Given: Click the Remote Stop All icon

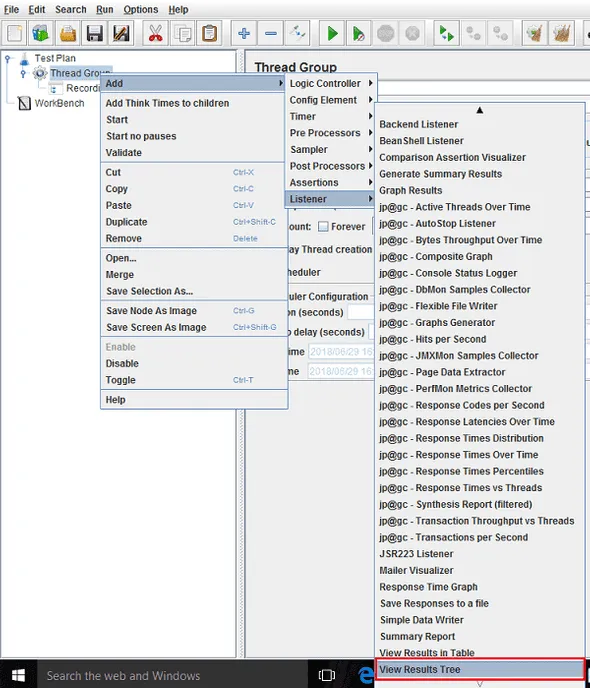Looking at the screenshot, I should pos(473,33).
